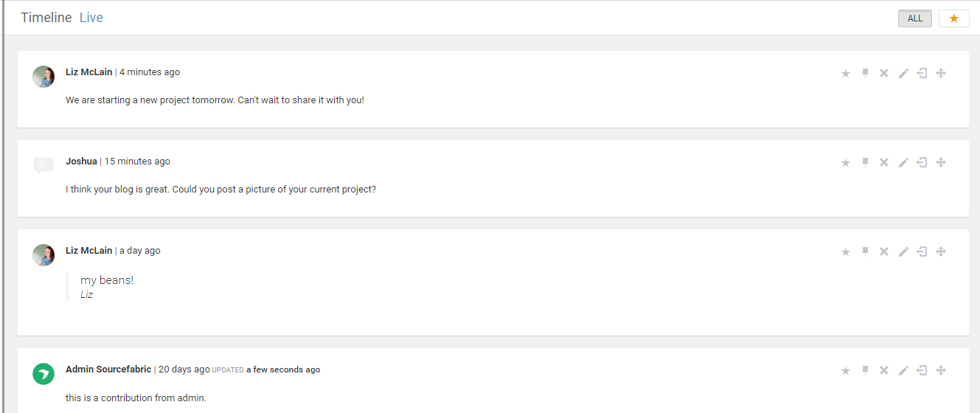Open Liz McLain's avatar on newest post

pos(44,77)
